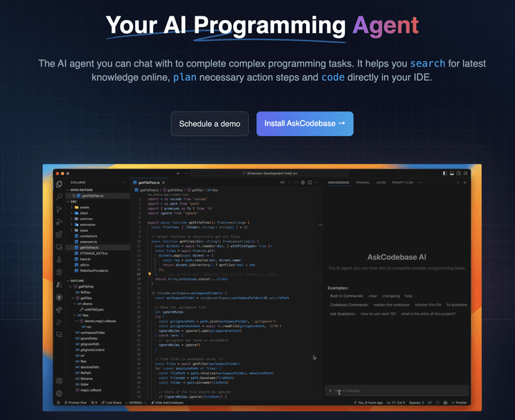515x420 pixels.
Task: Click 'How to use react 18?' example
Action: click(378, 314)
